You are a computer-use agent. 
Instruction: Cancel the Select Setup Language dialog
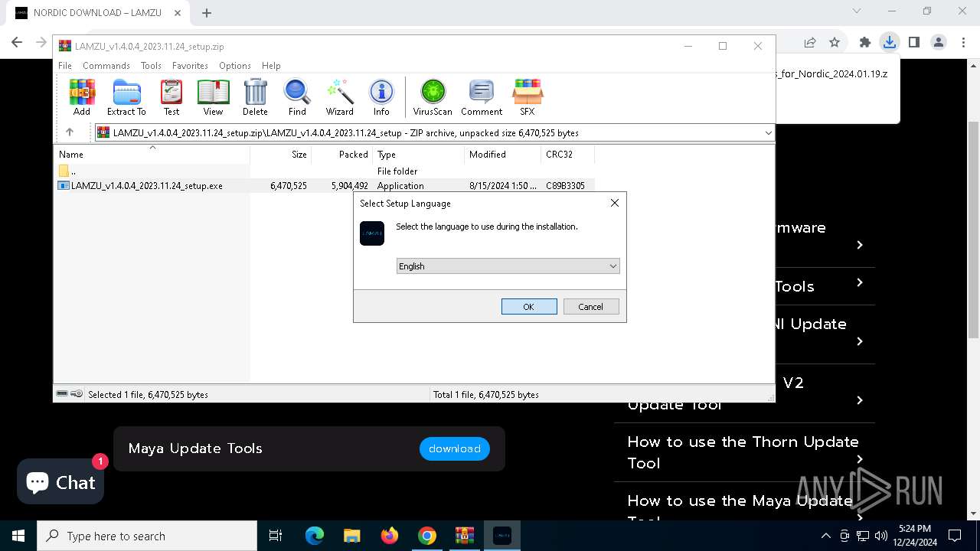[x=590, y=306]
